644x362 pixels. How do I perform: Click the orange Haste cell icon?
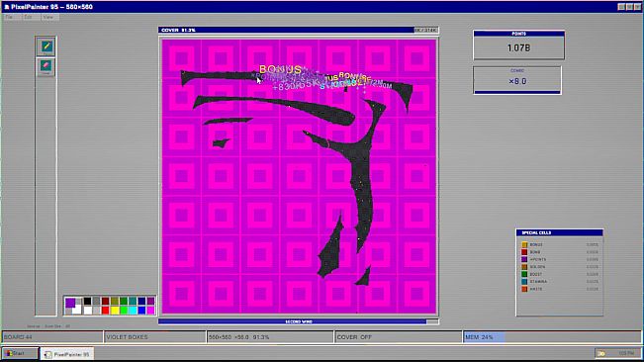click(524, 289)
